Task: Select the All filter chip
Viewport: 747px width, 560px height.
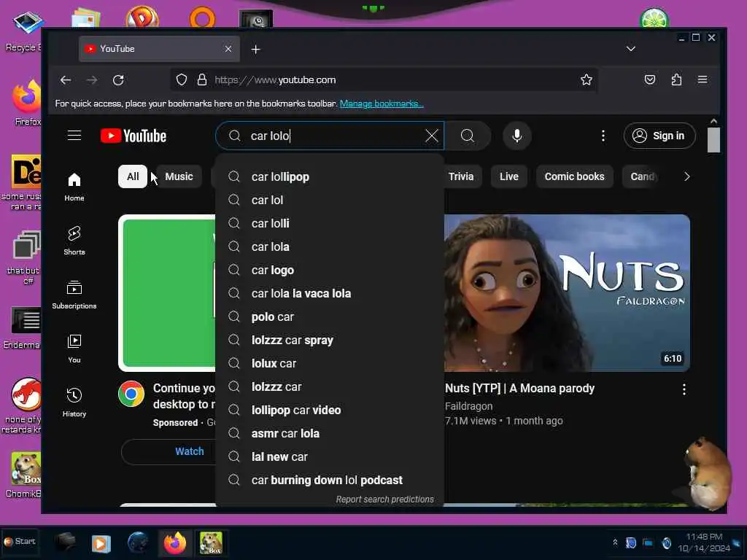Action: coord(133,176)
